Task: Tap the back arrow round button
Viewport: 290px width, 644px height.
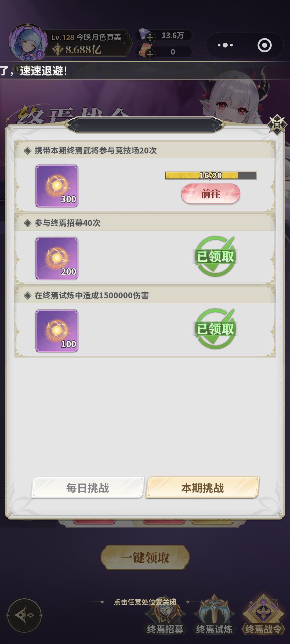Action: coord(24,615)
